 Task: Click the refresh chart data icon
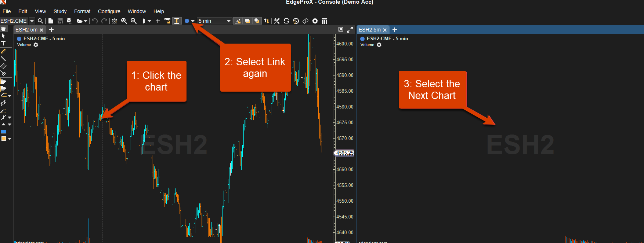click(286, 21)
